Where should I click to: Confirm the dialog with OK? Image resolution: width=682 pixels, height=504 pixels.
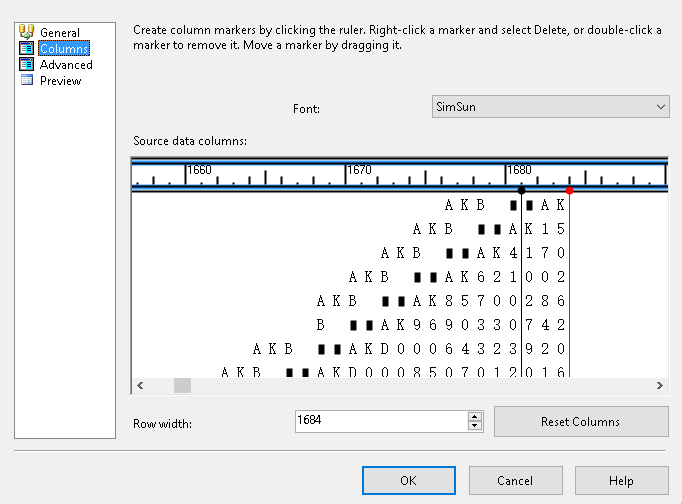(x=408, y=481)
